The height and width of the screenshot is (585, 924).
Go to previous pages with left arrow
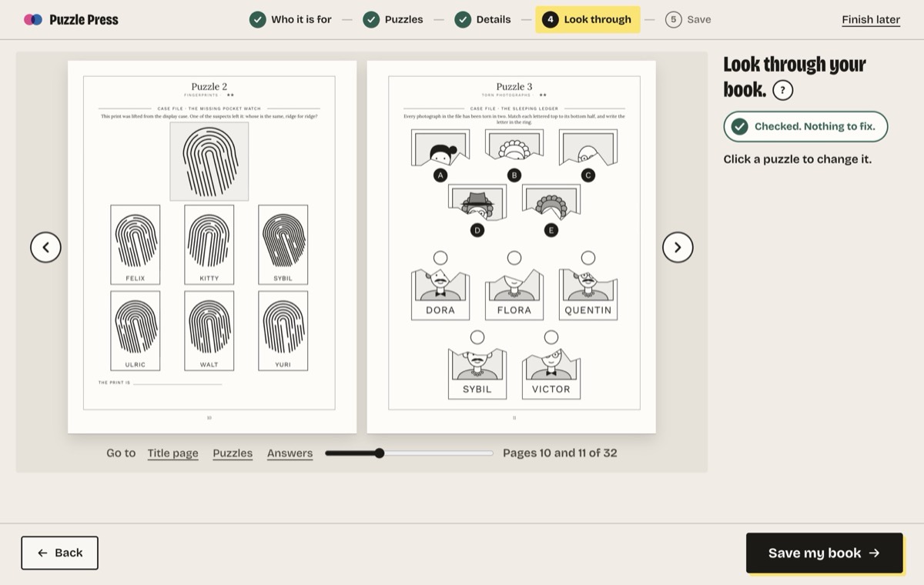pos(45,247)
